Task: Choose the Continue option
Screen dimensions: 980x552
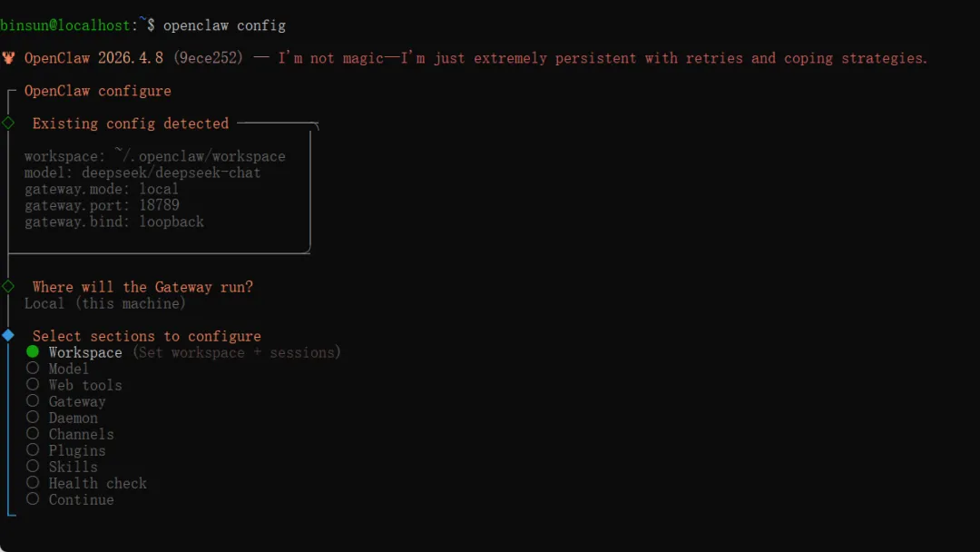Action: tap(82, 499)
